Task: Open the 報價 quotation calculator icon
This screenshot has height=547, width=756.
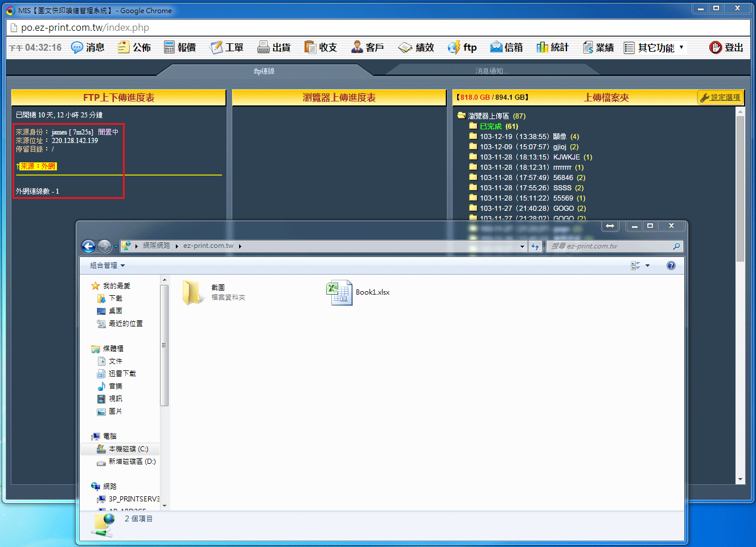Action: 169,47
